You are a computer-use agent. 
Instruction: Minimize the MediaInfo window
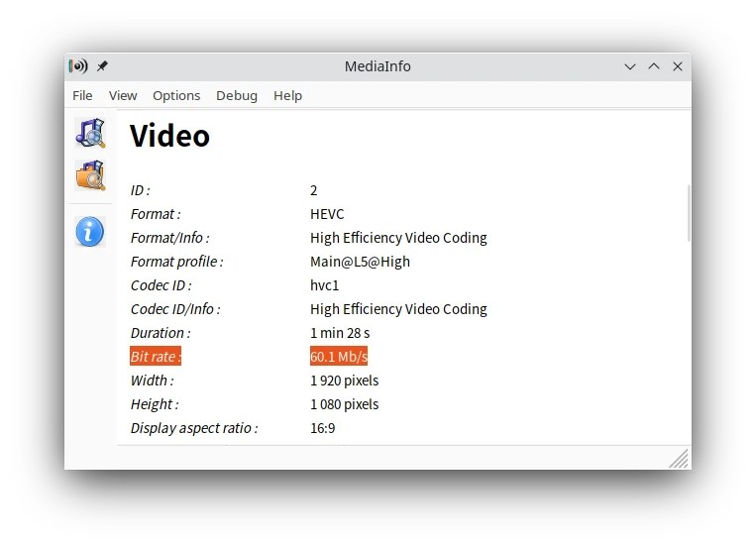coord(630,66)
